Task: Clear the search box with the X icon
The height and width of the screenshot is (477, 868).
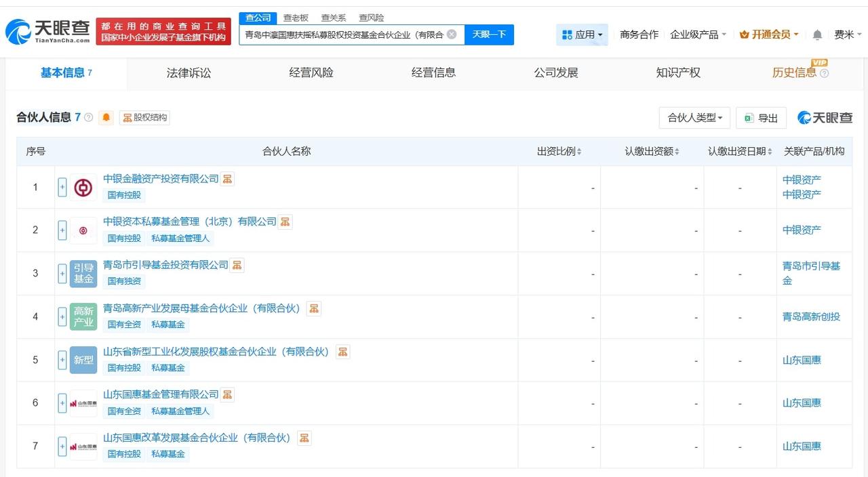Action: click(452, 35)
